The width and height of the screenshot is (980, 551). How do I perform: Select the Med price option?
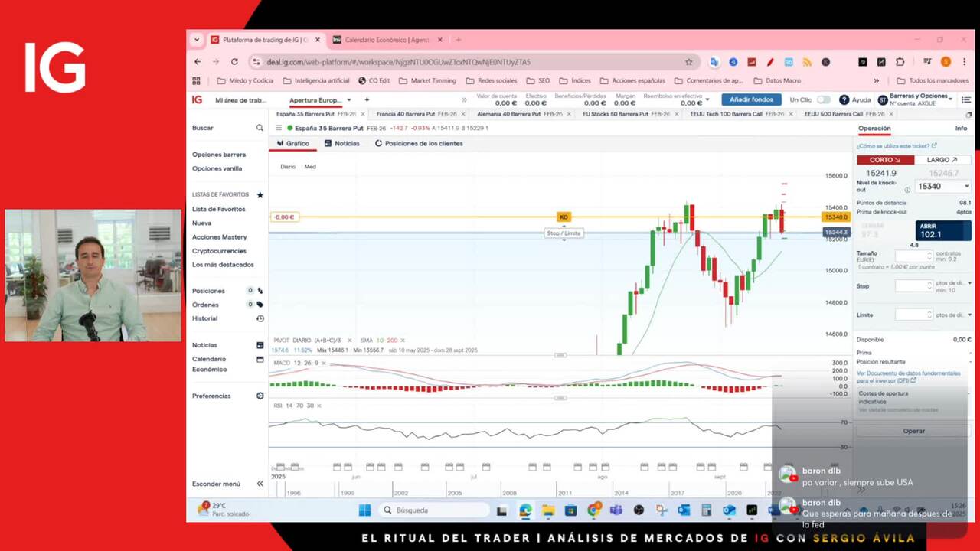310,166
